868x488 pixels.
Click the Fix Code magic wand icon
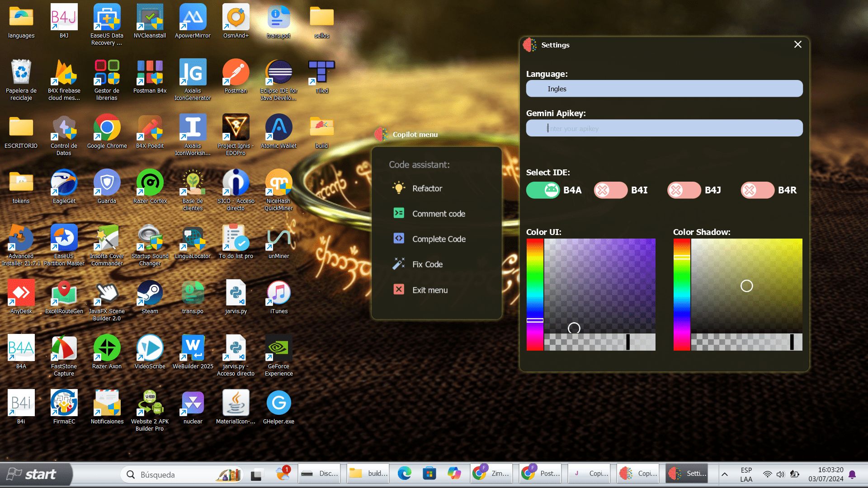click(398, 264)
